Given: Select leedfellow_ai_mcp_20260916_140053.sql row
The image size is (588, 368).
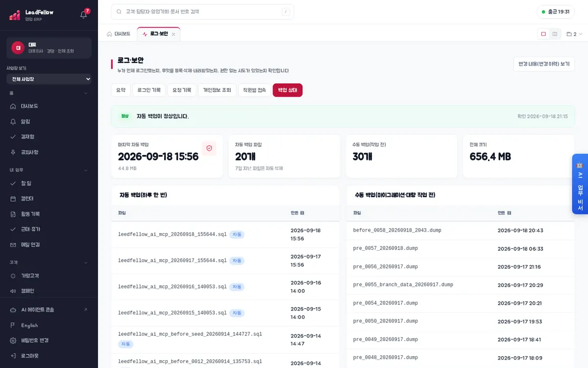Looking at the screenshot, I should click(x=225, y=287).
